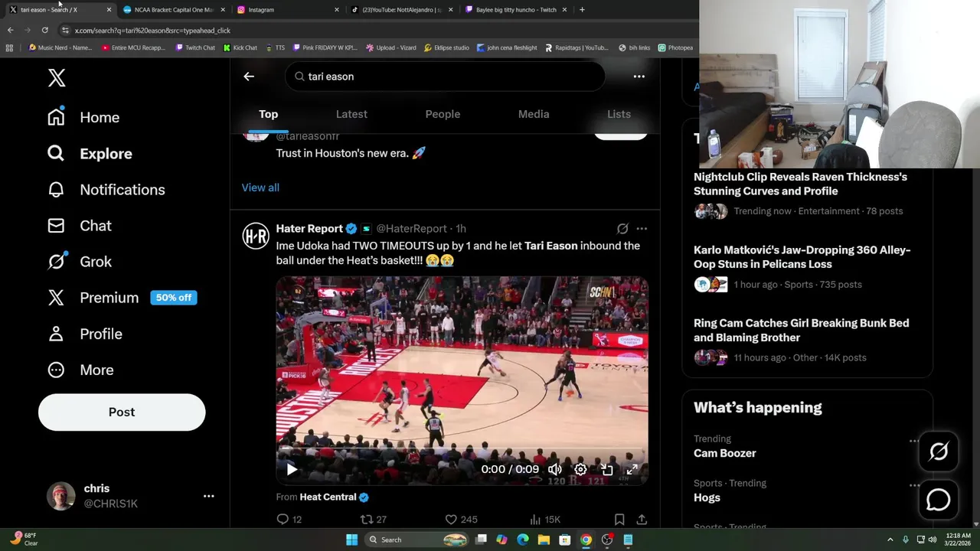Click the X logo in sidebar
Screen dimensions: 980x551
[57, 77]
